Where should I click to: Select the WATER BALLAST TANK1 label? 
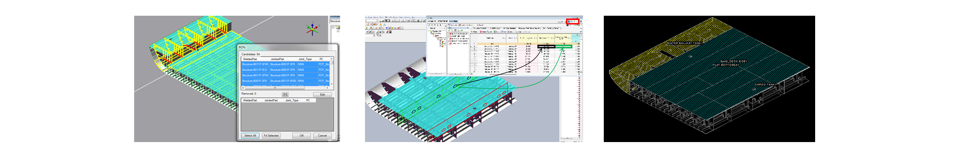click(x=684, y=43)
